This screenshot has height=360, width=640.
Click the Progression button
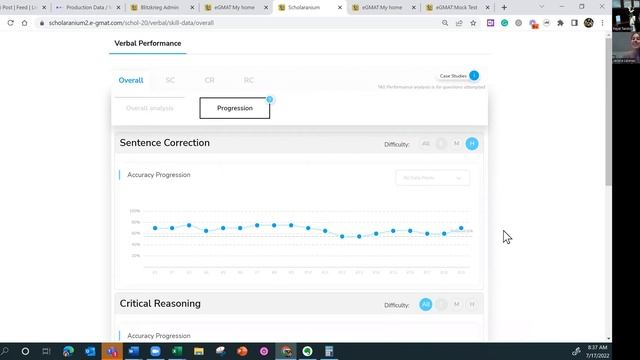[x=235, y=108]
